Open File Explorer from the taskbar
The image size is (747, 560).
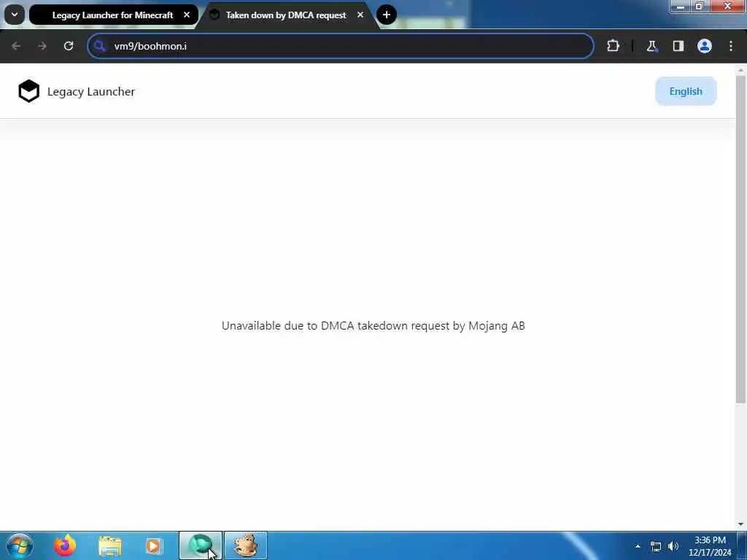pyautogui.click(x=110, y=546)
